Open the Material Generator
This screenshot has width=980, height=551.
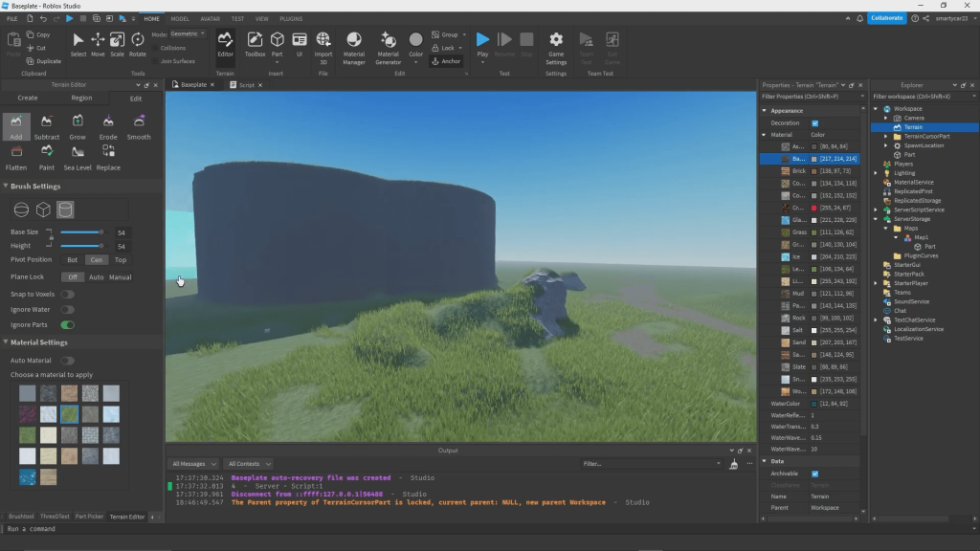[389, 48]
